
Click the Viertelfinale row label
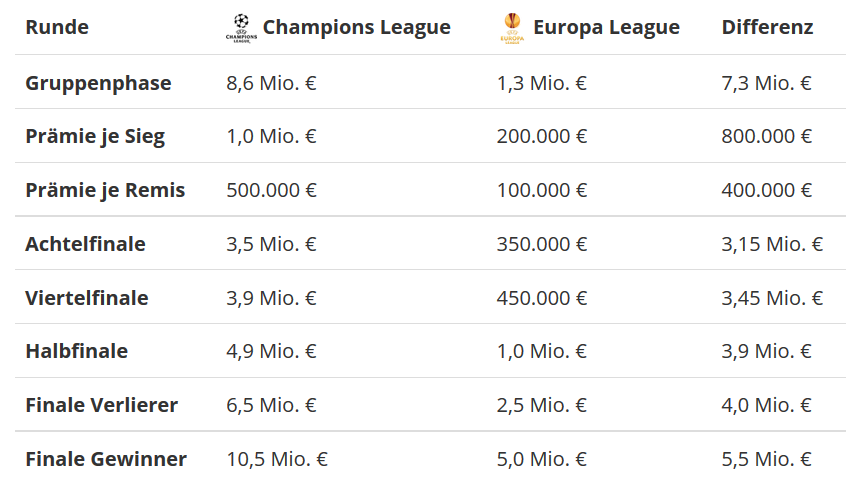pyautogui.click(x=87, y=298)
